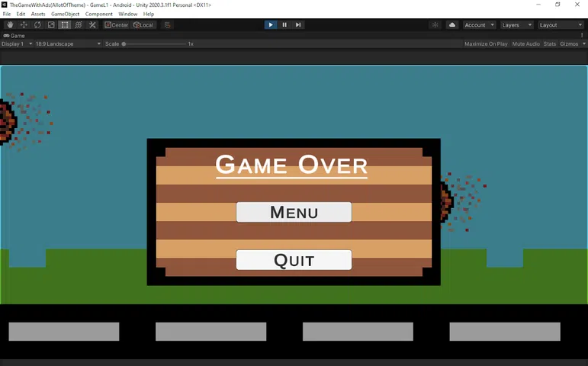Select the Scale tool
This screenshot has height=366, width=588.
click(51, 25)
